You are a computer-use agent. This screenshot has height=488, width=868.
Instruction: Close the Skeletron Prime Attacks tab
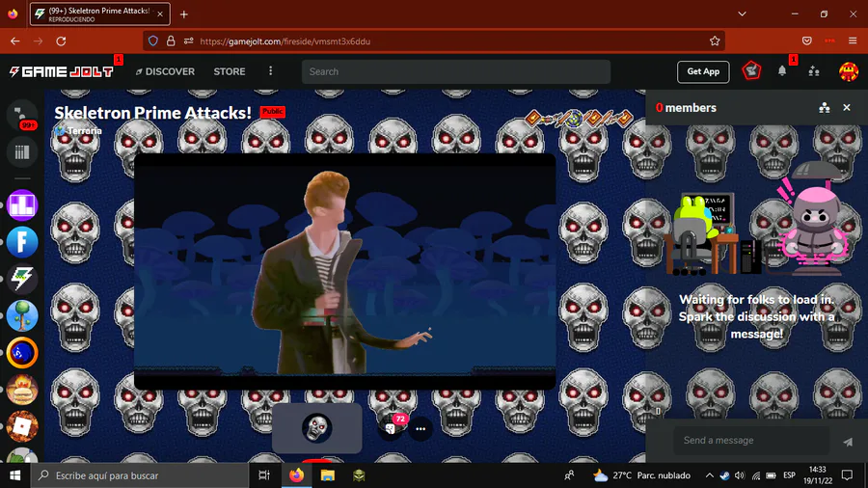pyautogui.click(x=160, y=14)
